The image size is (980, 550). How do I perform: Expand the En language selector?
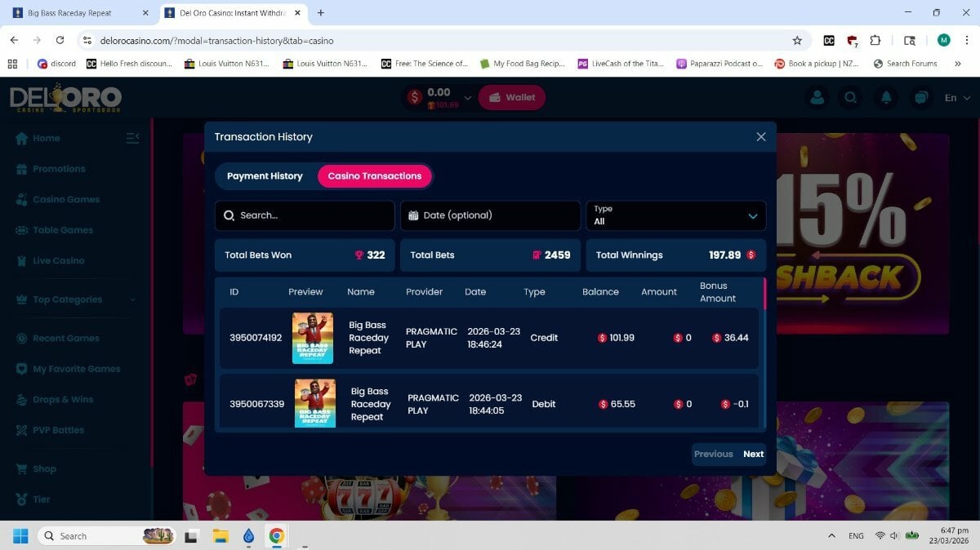[x=955, y=97]
